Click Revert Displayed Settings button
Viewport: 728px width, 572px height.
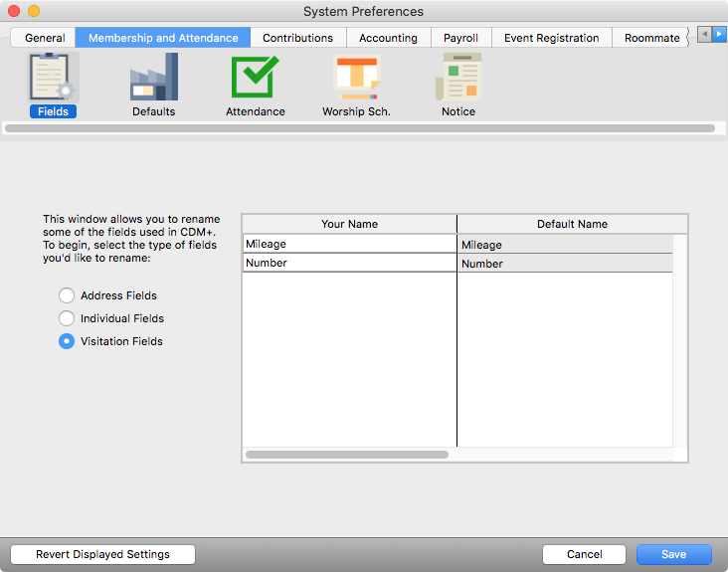pos(102,554)
